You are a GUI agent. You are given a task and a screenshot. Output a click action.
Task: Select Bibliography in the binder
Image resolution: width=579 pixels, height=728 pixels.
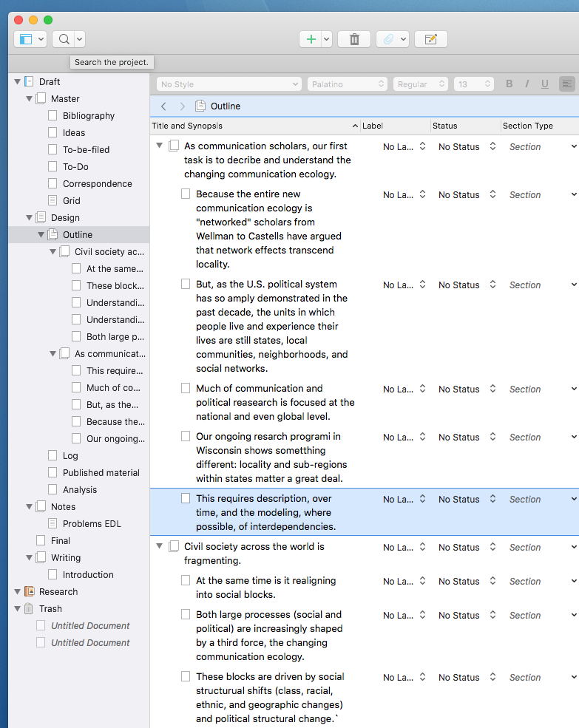(88, 116)
